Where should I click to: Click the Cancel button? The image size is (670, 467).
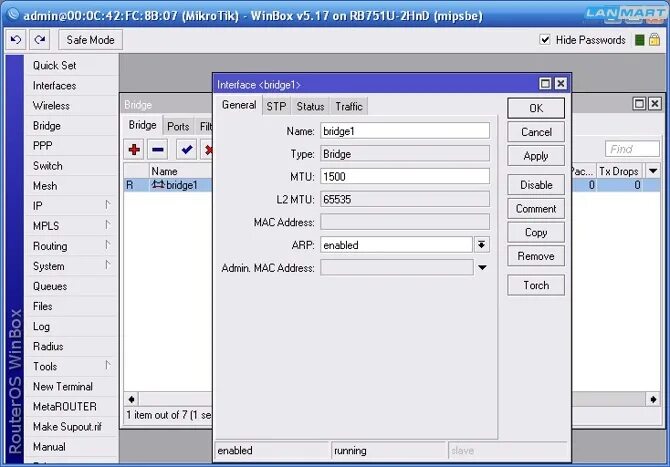[x=536, y=132]
